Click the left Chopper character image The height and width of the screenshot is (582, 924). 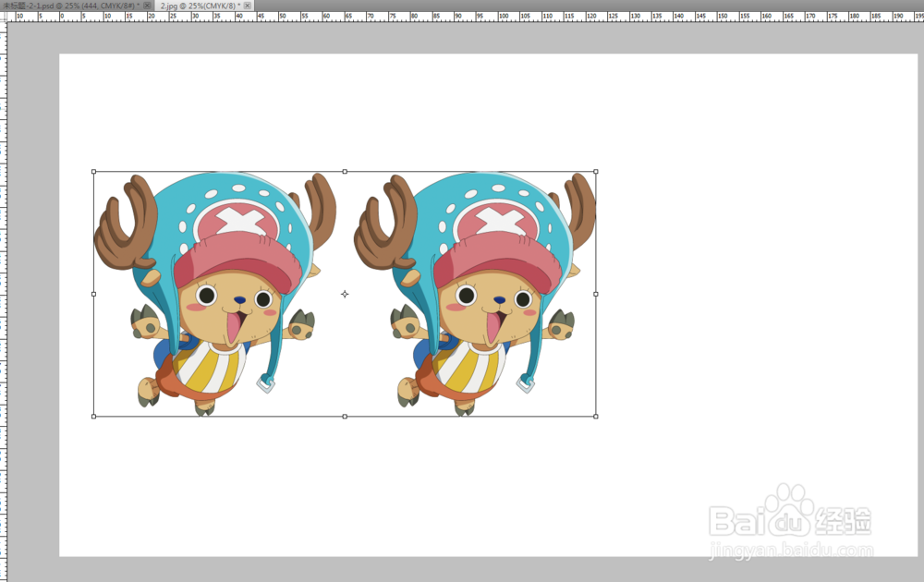tap(215, 294)
